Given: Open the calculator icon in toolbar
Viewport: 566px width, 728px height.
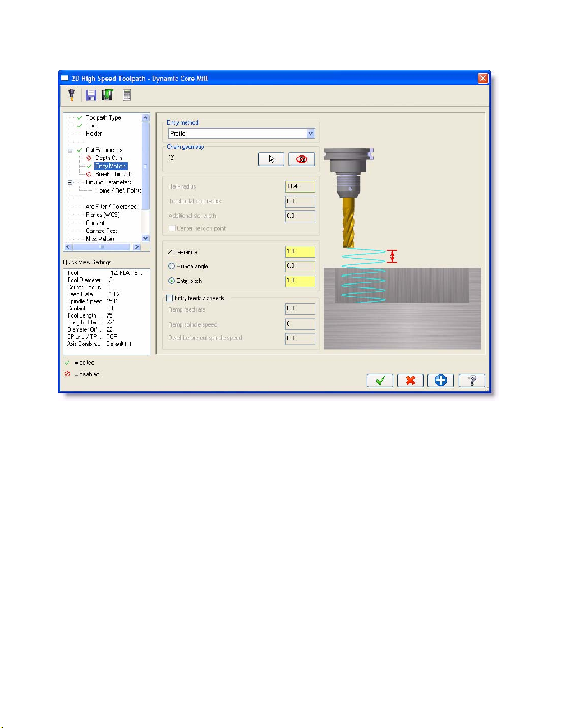Looking at the screenshot, I should [127, 95].
